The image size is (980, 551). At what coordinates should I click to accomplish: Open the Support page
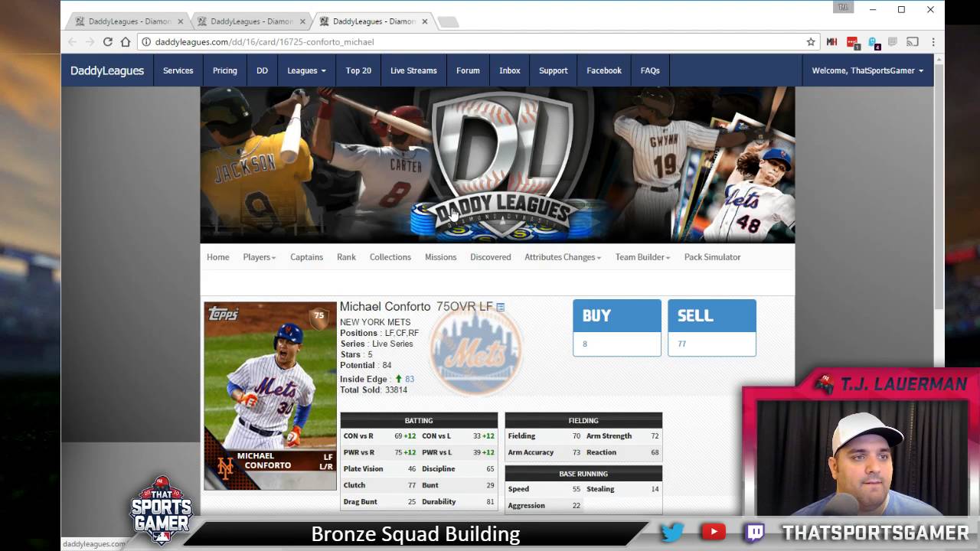coord(554,70)
